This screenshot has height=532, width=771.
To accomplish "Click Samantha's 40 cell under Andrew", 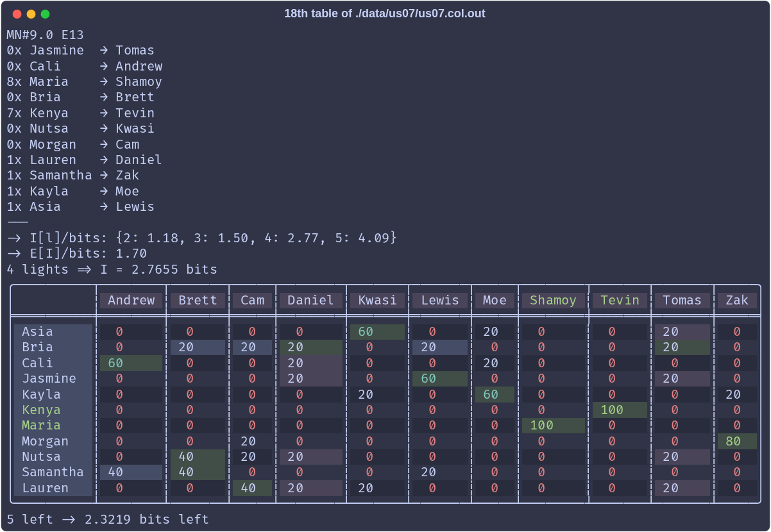I will pyautogui.click(x=131, y=472).
